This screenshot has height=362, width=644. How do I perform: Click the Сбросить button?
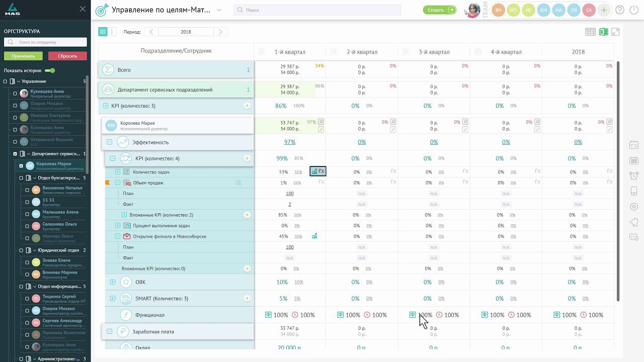67,56
